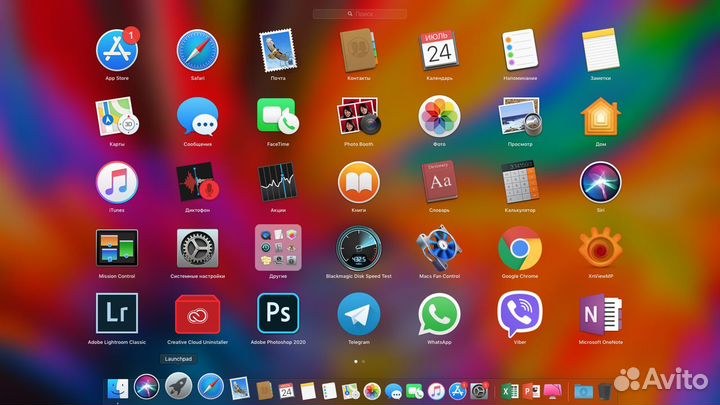Launch Adobe Photoshop 2020
Screen dimensions: 720x405
click(278, 313)
